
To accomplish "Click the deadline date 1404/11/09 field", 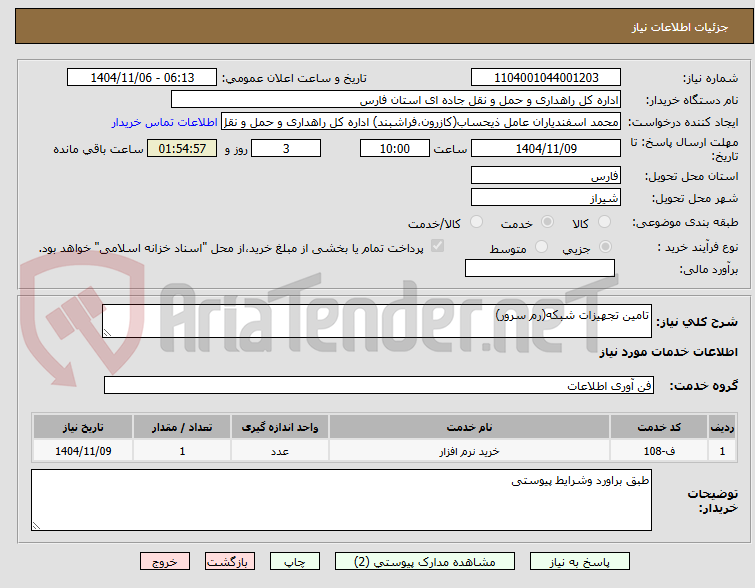I will (546, 148).
